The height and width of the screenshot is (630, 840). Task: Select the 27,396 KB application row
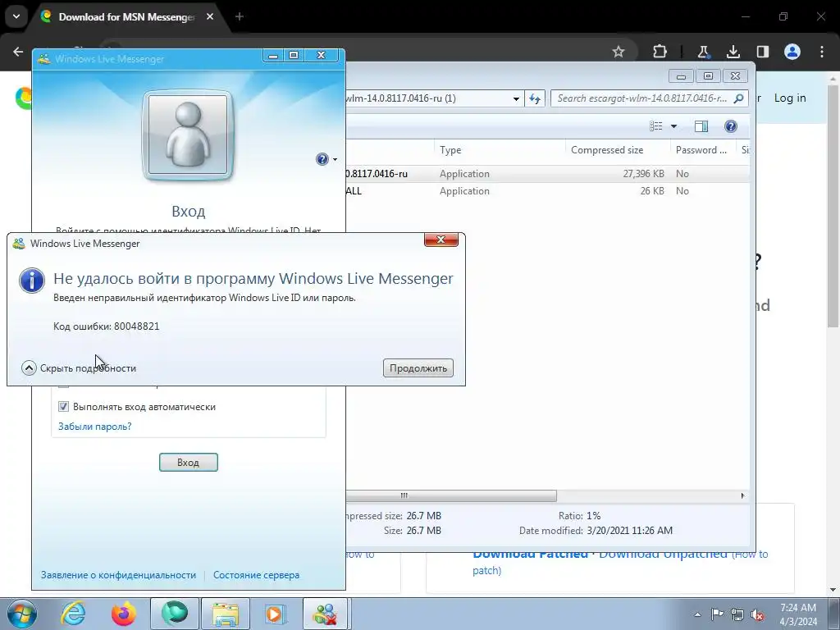click(x=547, y=174)
